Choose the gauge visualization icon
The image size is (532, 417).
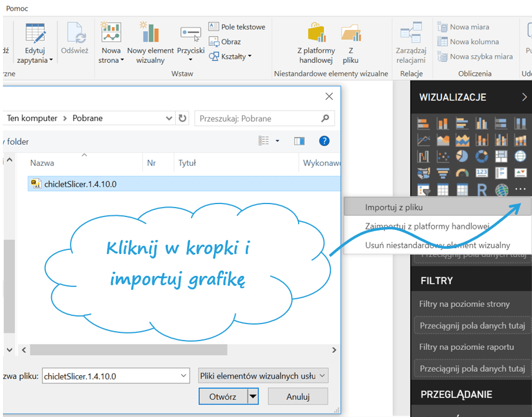click(462, 173)
